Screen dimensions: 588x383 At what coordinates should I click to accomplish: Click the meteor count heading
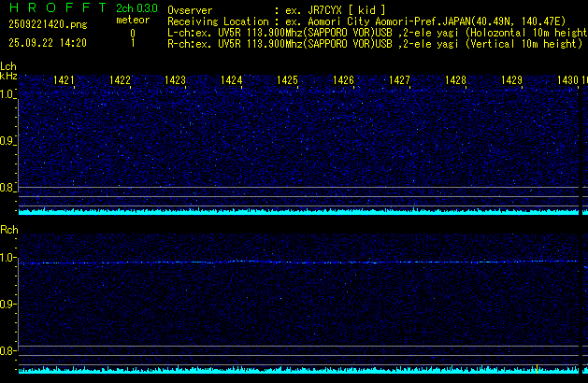point(132,20)
